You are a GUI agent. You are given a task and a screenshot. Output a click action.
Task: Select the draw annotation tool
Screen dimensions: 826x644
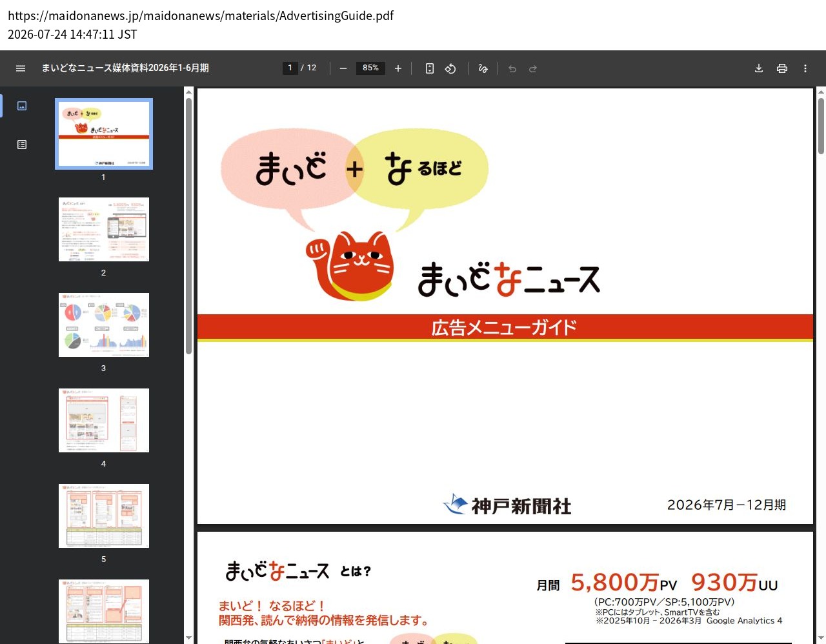tap(483, 68)
